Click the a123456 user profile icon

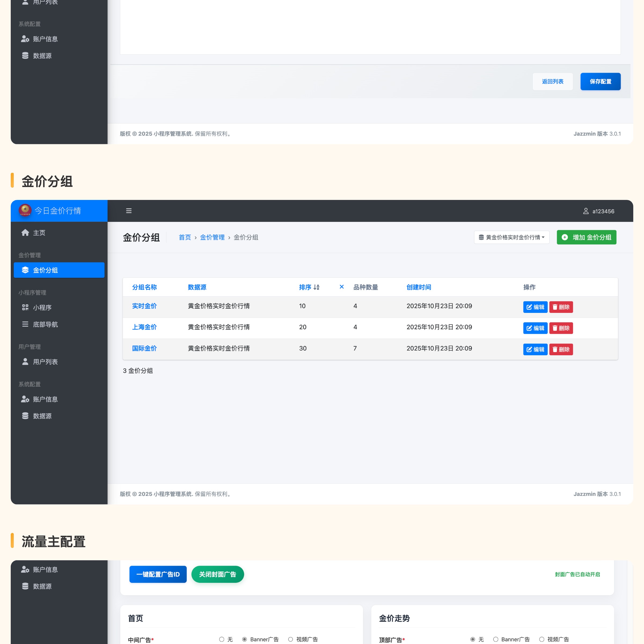pos(585,211)
